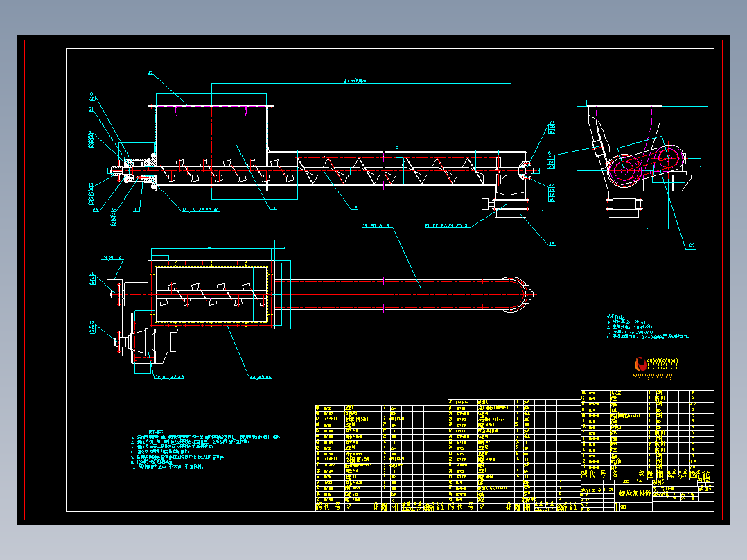Select the 螺旋加料器 title block cell
The height and width of the screenshot is (560, 747).
(x=635, y=493)
